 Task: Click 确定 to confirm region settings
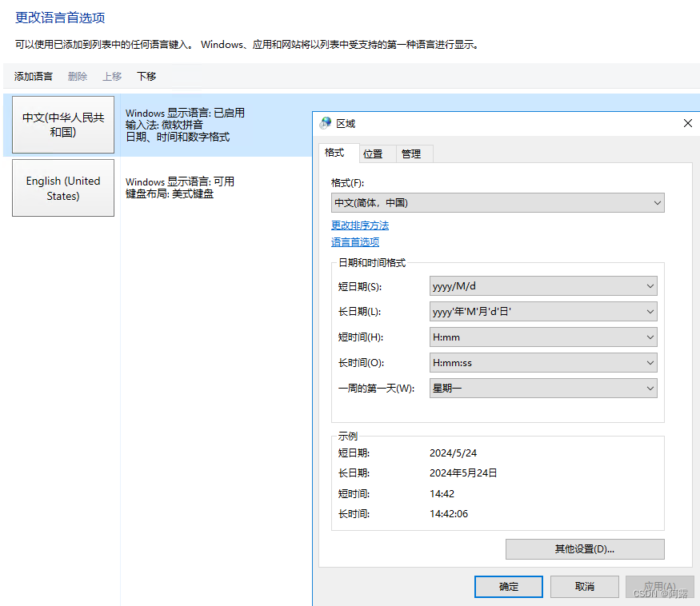[508, 586]
